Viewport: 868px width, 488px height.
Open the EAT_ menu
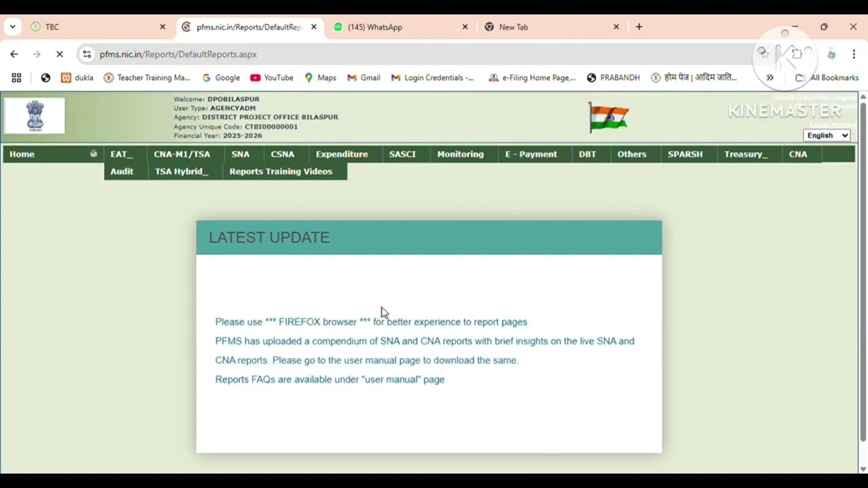(121, 154)
